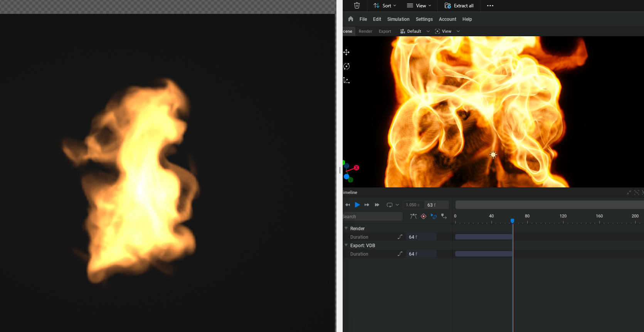
Task: Click the marker-with-arrow icon in timeline toolbar
Action: pos(444,216)
